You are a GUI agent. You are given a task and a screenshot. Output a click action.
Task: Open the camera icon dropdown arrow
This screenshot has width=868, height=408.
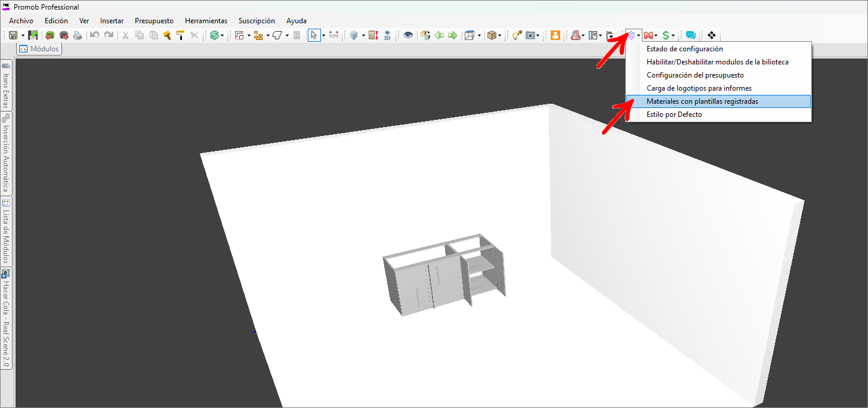tap(538, 35)
